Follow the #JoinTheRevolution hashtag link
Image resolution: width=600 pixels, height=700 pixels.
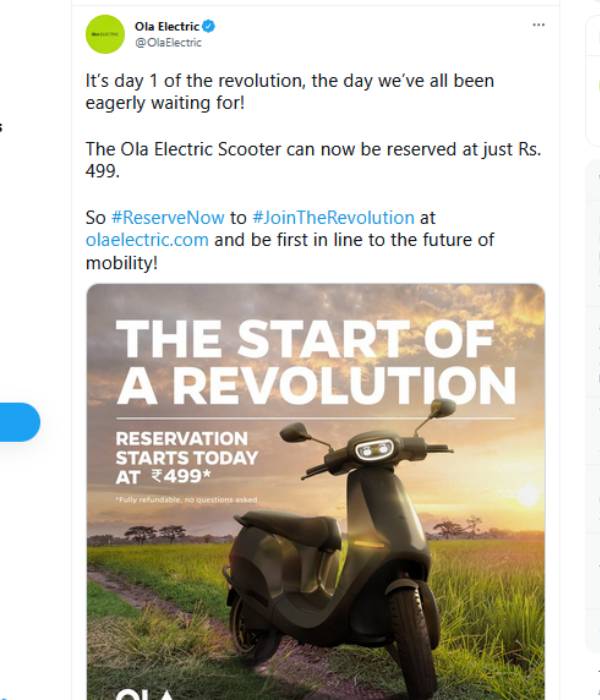(333, 217)
